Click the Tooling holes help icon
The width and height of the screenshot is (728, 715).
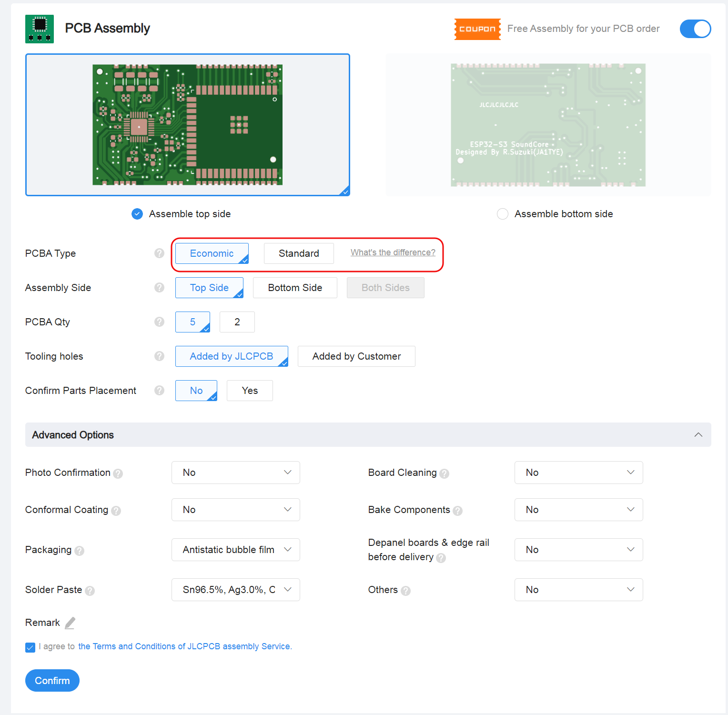[x=159, y=356]
